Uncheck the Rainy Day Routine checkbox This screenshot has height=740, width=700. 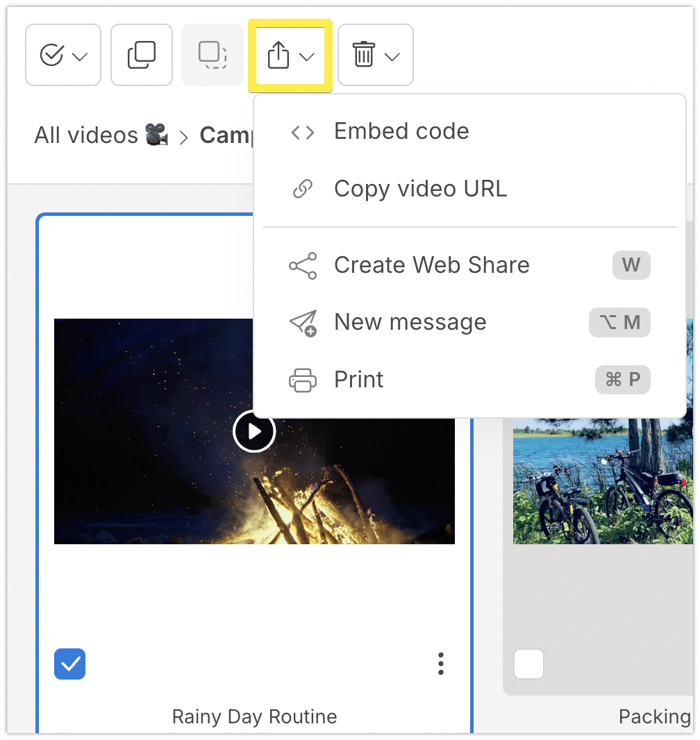pos(69,664)
